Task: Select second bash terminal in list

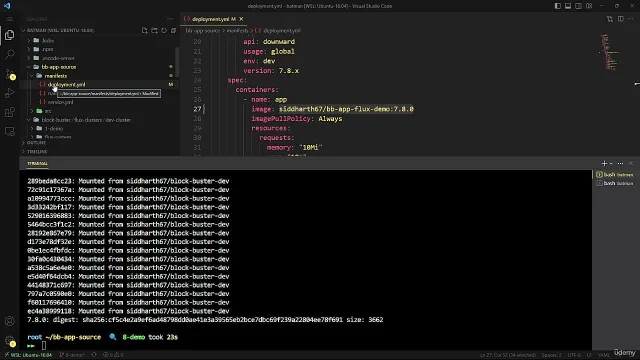Action: [615, 184]
